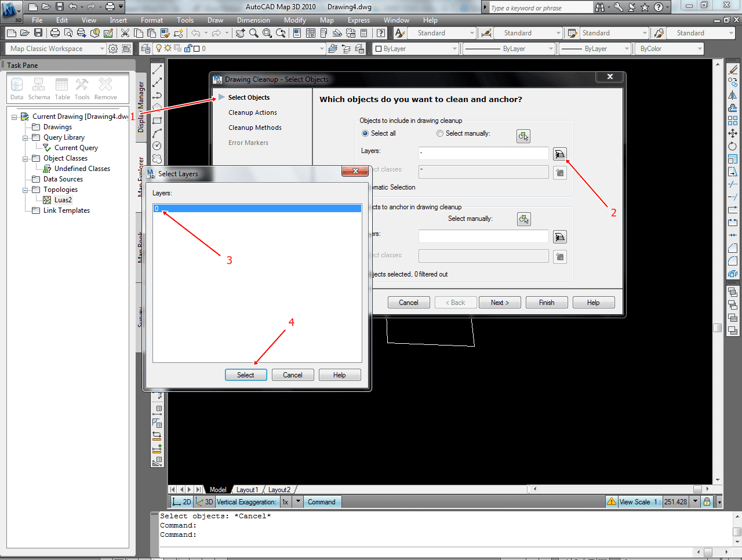Toggle layer 0 lock icon in layer dropdown
Viewport: 742px width, 560px height.
188,49
